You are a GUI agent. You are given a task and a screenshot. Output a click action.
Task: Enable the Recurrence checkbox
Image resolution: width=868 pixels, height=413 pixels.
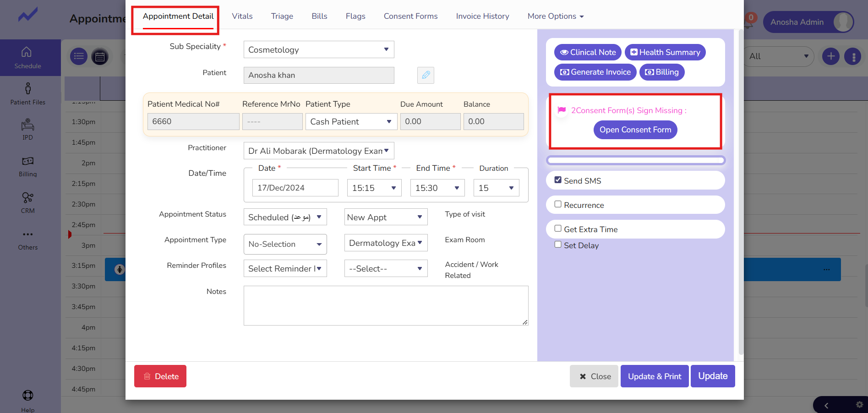[x=558, y=204]
